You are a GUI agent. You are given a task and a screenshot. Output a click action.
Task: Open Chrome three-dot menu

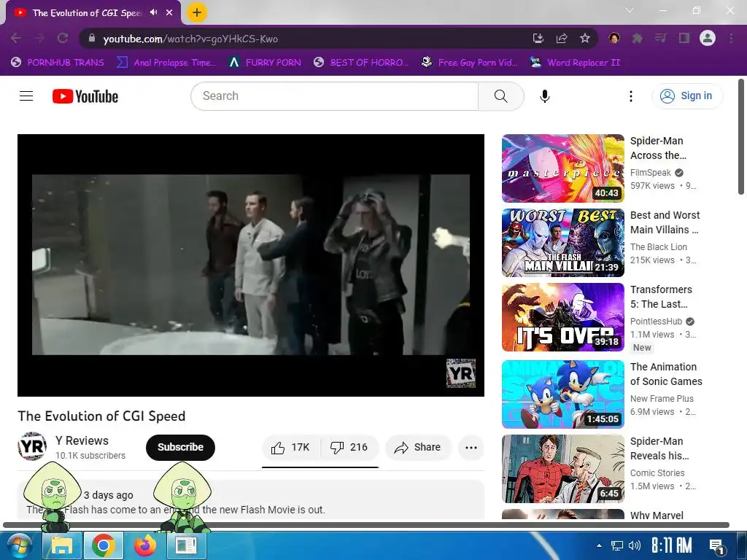point(731,38)
